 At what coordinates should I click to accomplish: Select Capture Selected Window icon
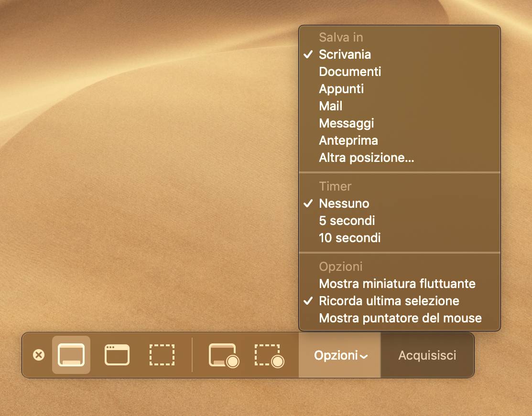[x=117, y=355]
